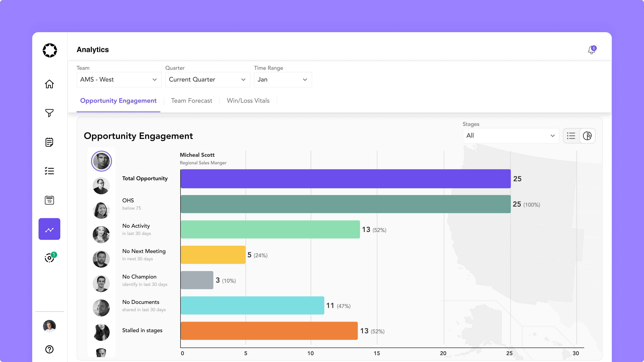Click the purple Total Opportunity bar
This screenshot has width=644, height=362.
pyautogui.click(x=346, y=179)
